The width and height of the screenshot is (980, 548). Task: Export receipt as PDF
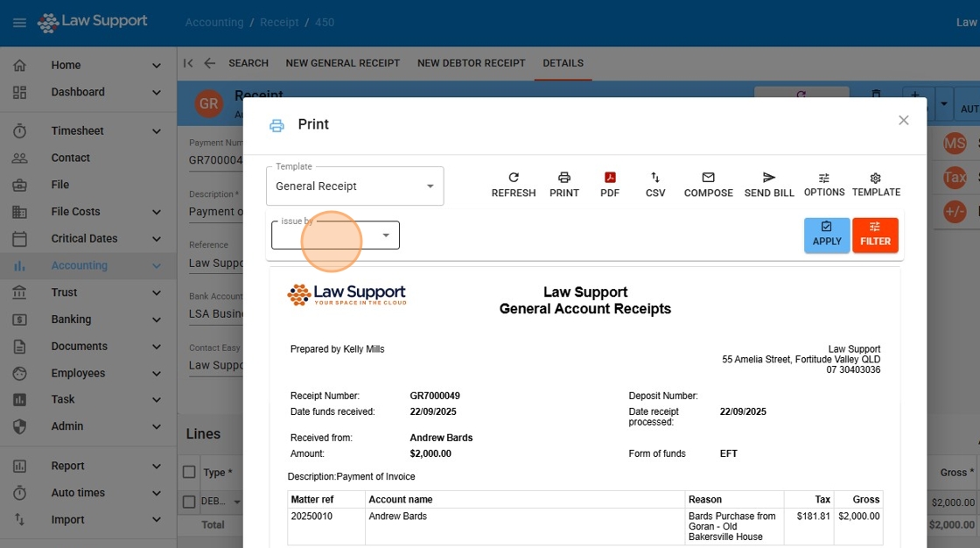coord(609,185)
